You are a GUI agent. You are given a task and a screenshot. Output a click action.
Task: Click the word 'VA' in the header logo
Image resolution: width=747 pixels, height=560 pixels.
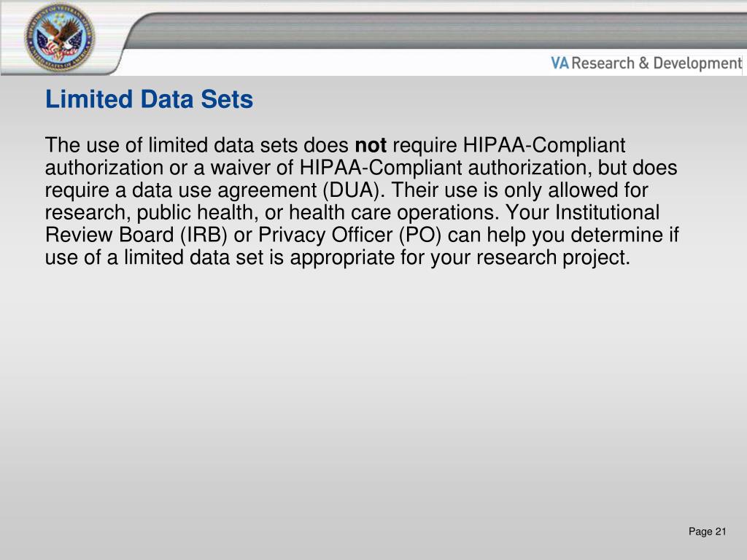[x=560, y=63]
